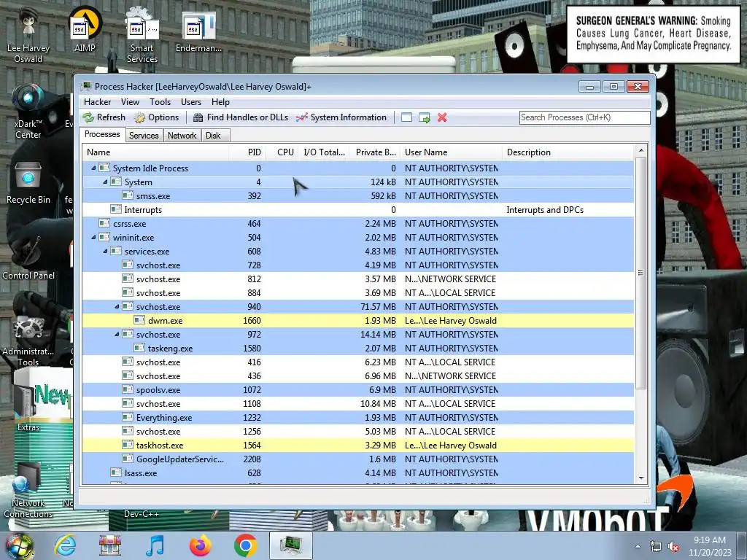Sort by User Name column header
The height and width of the screenshot is (560, 747).
tap(451, 152)
